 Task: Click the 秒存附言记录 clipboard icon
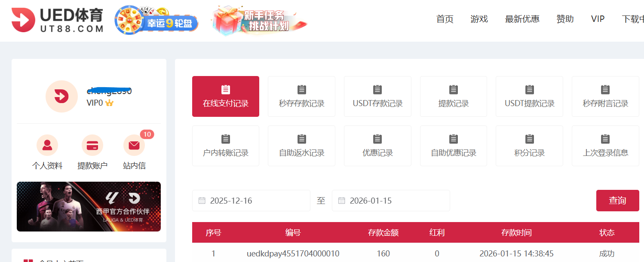(605, 89)
